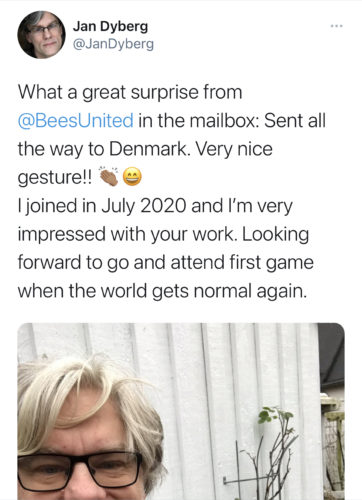
Task: Click the dark roof corner in photo
Action: [x=331, y=355]
